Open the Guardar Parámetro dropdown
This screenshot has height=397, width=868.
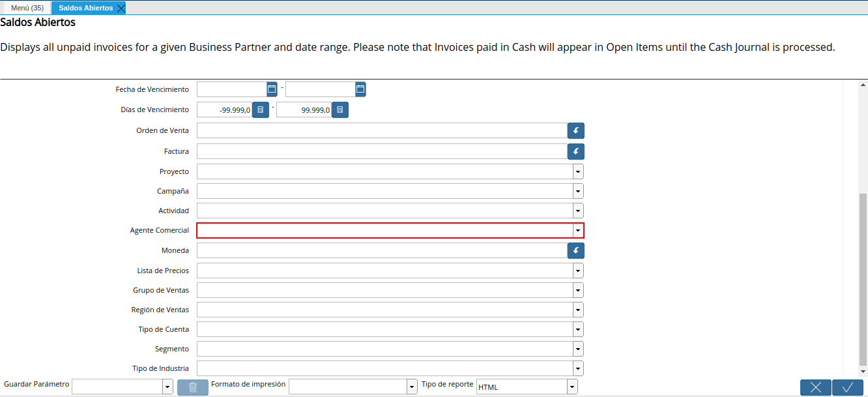pyautogui.click(x=167, y=387)
